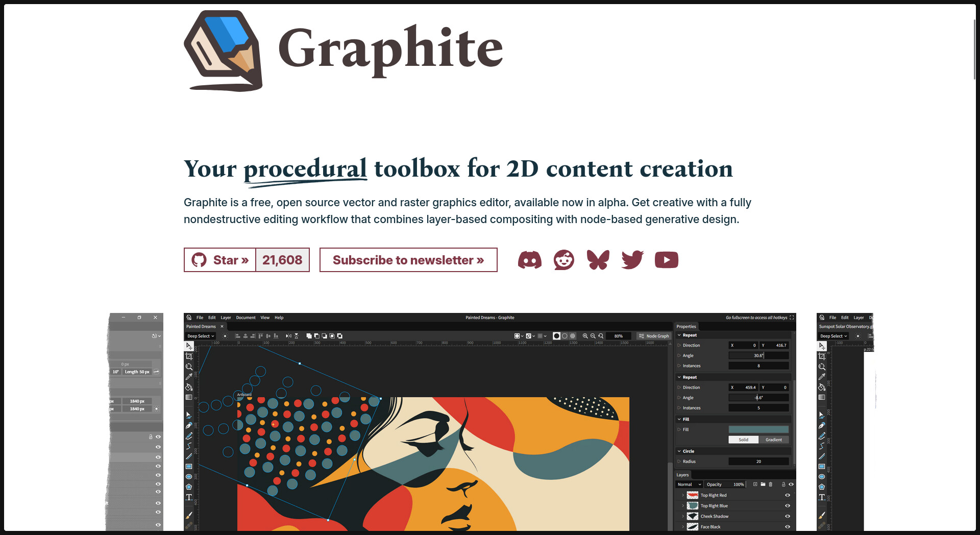Image resolution: width=980 pixels, height=535 pixels.
Task: Hide the Top Right Red layer
Action: tap(787, 495)
